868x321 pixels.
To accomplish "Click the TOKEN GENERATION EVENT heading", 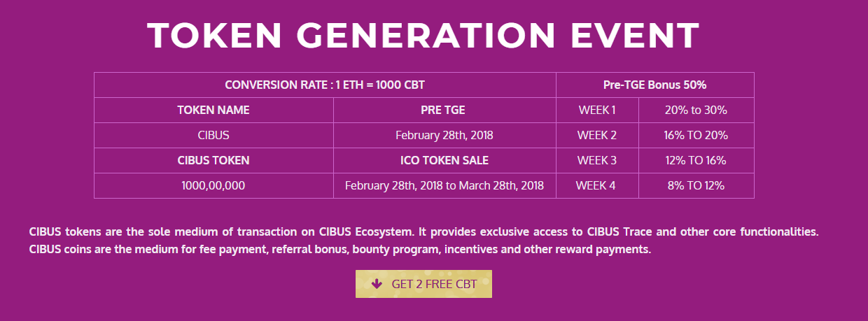I will tap(423, 35).
